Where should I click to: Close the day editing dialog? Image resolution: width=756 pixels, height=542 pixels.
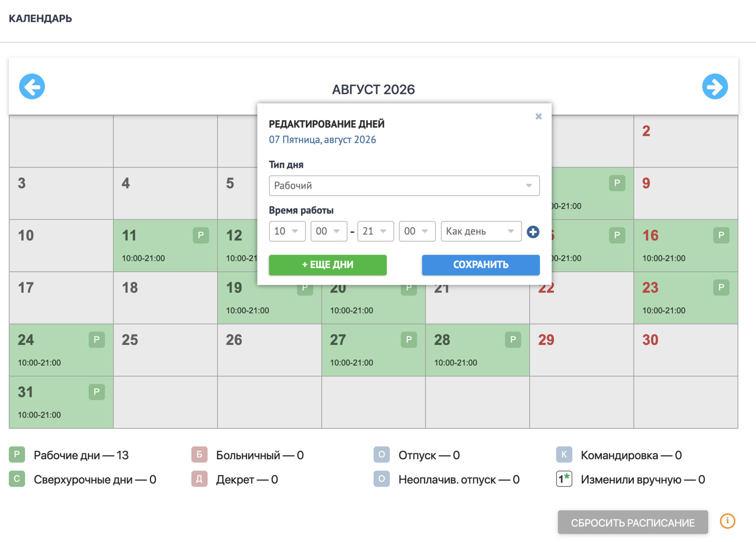click(539, 116)
